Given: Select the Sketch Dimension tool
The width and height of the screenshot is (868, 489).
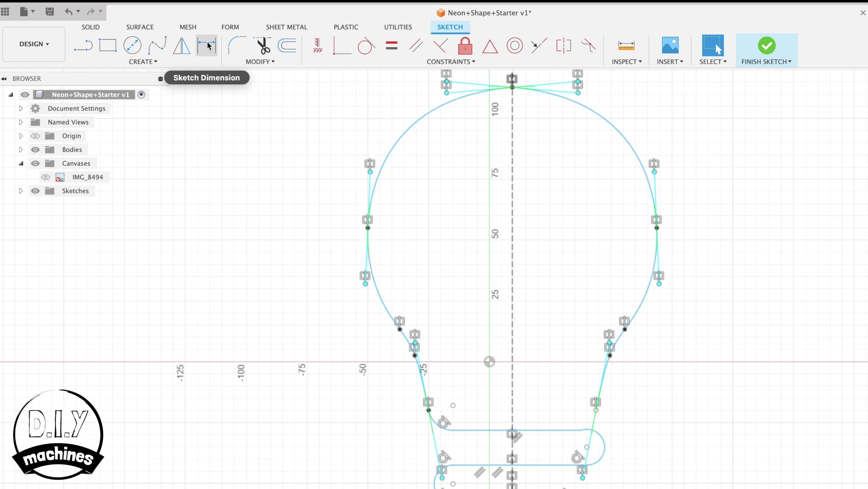Looking at the screenshot, I should pyautogui.click(x=206, y=45).
